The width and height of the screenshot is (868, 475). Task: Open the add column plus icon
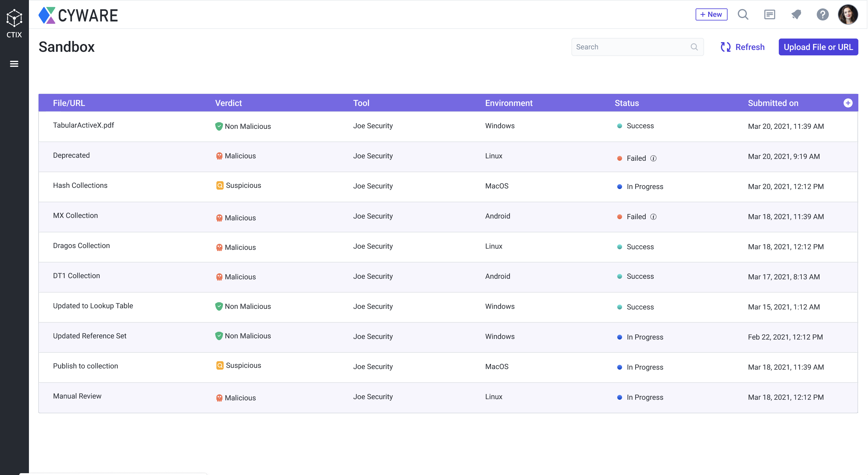click(848, 103)
